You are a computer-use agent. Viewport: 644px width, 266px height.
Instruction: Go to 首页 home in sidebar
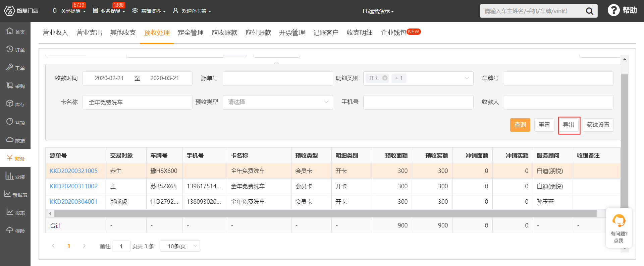coord(15,31)
